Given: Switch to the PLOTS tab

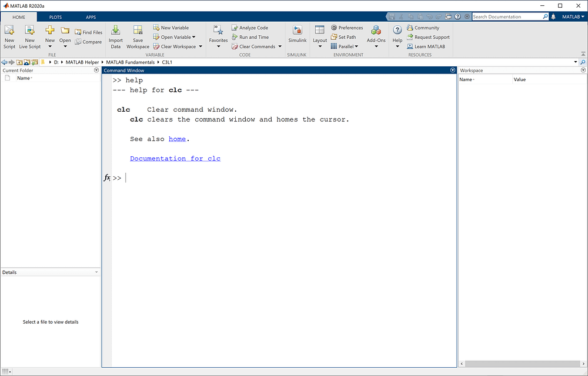Looking at the screenshot, I should tap(55, 17).
